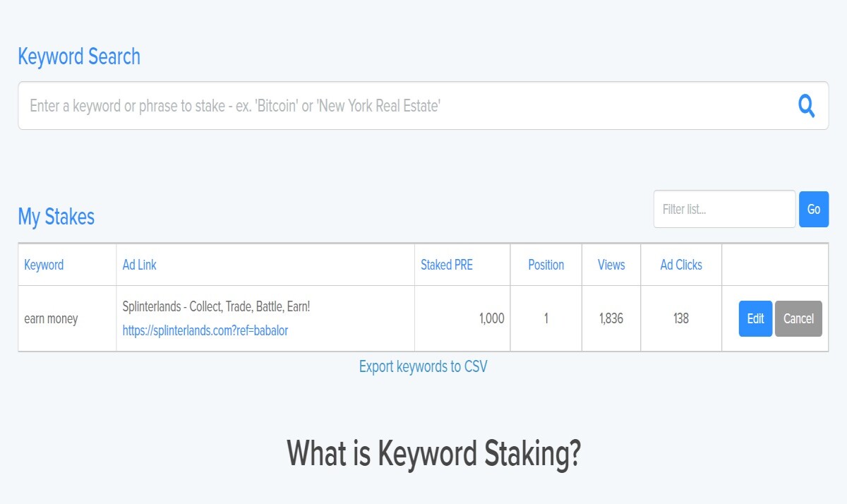Sort by Position column header
This screenshot has height=504, width=847.
click(546, 265)
